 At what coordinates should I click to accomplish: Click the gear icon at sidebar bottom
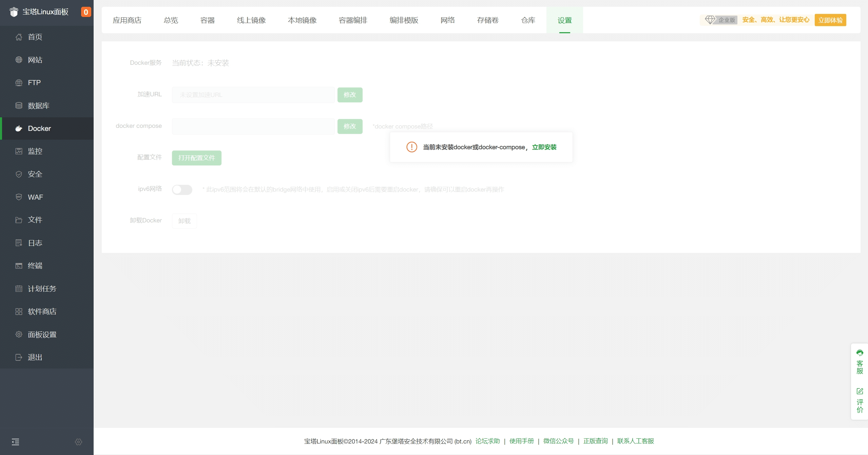(x=78, y=442)
